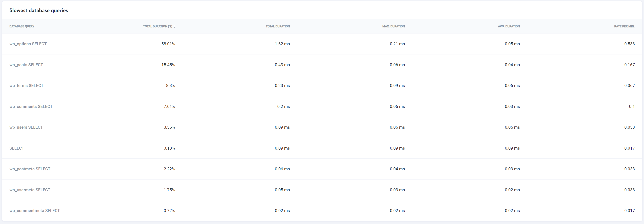Sort table by Rate Per Min. header
644x224 pixels.
click(624, 26)
